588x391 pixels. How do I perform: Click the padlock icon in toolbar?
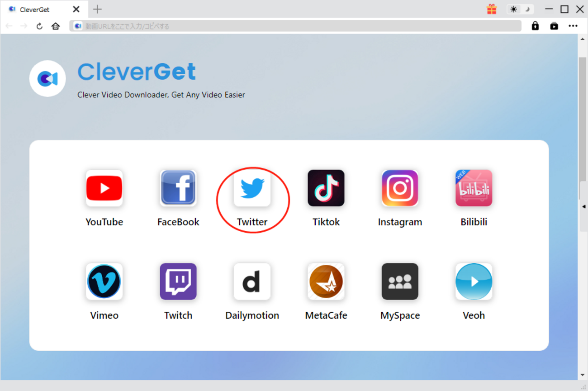[x=535, y=26]
